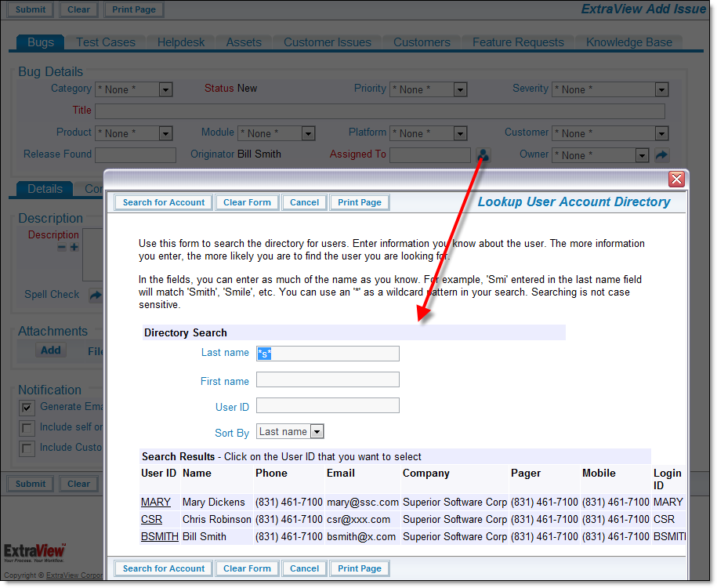Screen dimensions: 717x588
Task: Click the User ID input field
Action: point(328,405)
